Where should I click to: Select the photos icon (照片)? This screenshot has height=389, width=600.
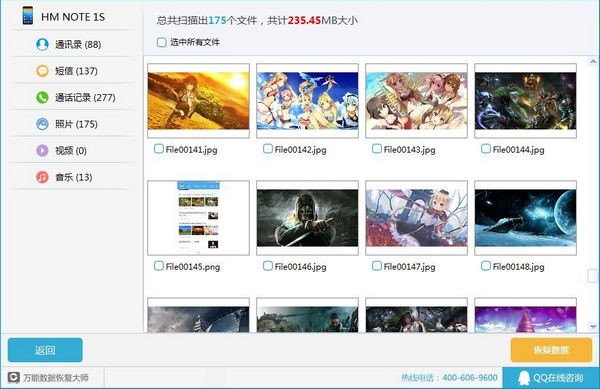coord(42,124)
